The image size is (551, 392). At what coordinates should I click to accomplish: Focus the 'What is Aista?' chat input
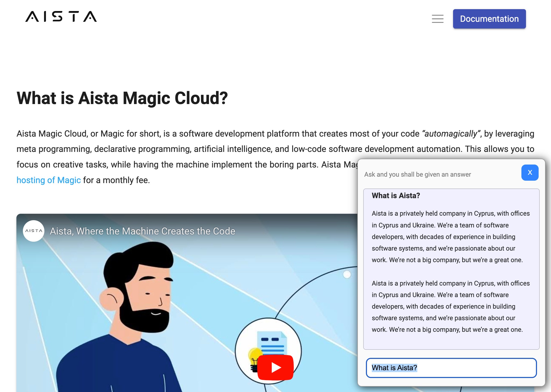tap(451, 368)
